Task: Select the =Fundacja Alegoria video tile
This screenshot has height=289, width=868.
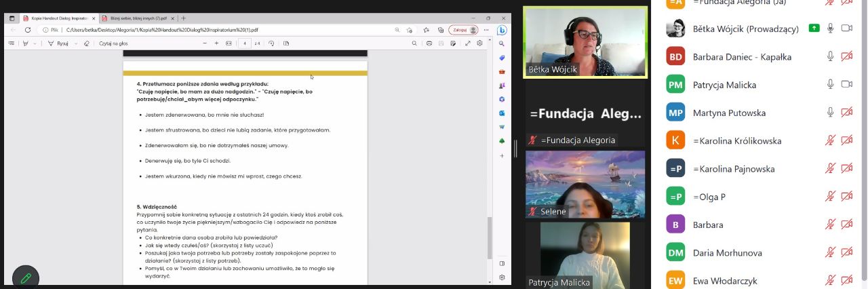Action: click(x=586, y=113)
